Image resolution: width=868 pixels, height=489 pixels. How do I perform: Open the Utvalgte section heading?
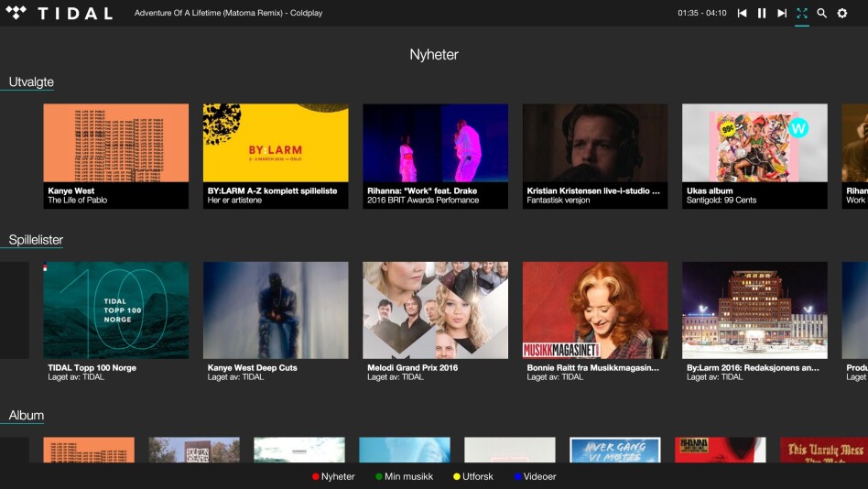pos(31,82)
